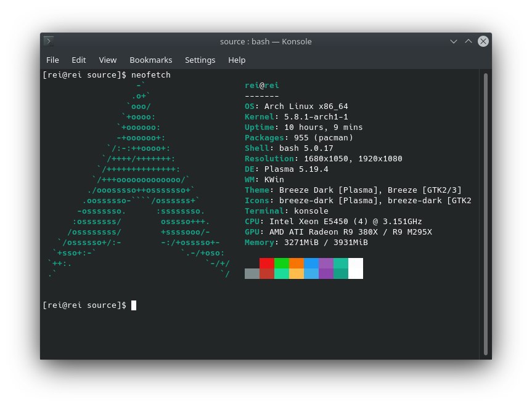Image resolution: width=532 pixels, height=407 pixels.
Task: Open the Edit menu
Action: point(79,60)
